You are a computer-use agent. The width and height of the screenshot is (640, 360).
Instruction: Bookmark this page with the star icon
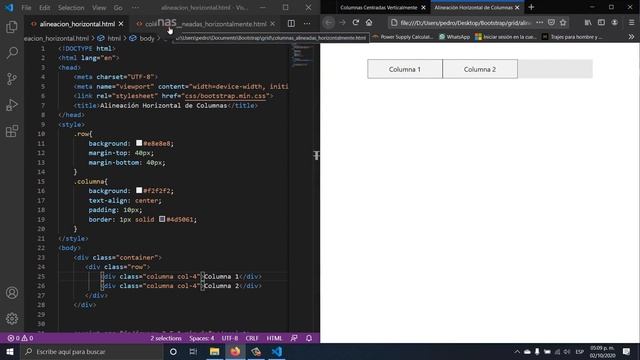[x=563, y=23]
